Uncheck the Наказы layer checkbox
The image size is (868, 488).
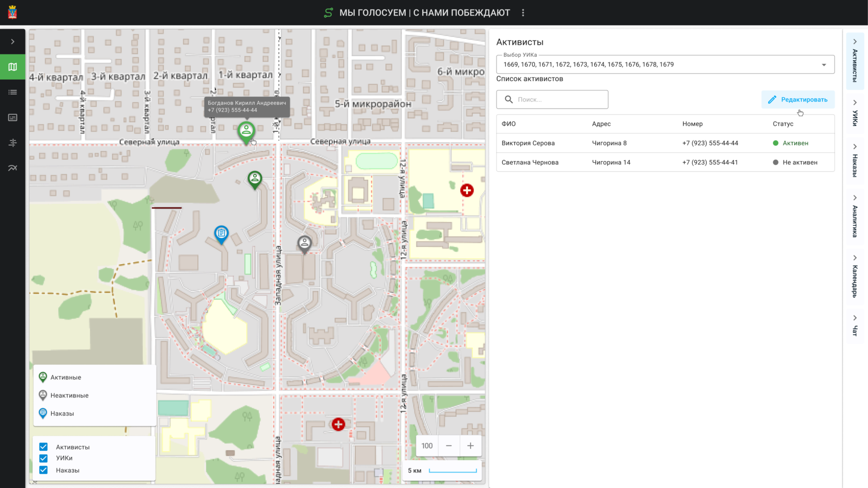coord(43,470)
